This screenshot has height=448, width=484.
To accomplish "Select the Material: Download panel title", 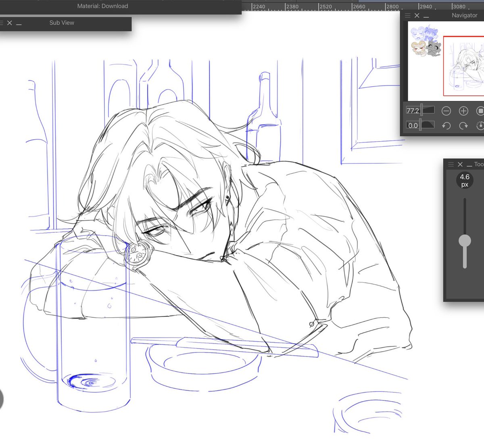I will [x=102, y=6].
